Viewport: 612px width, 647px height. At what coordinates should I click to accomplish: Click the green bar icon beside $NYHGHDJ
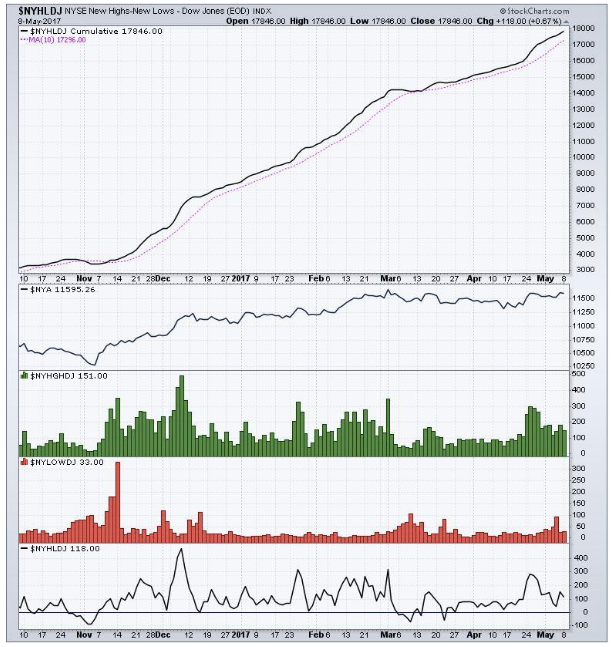(24, 376)
